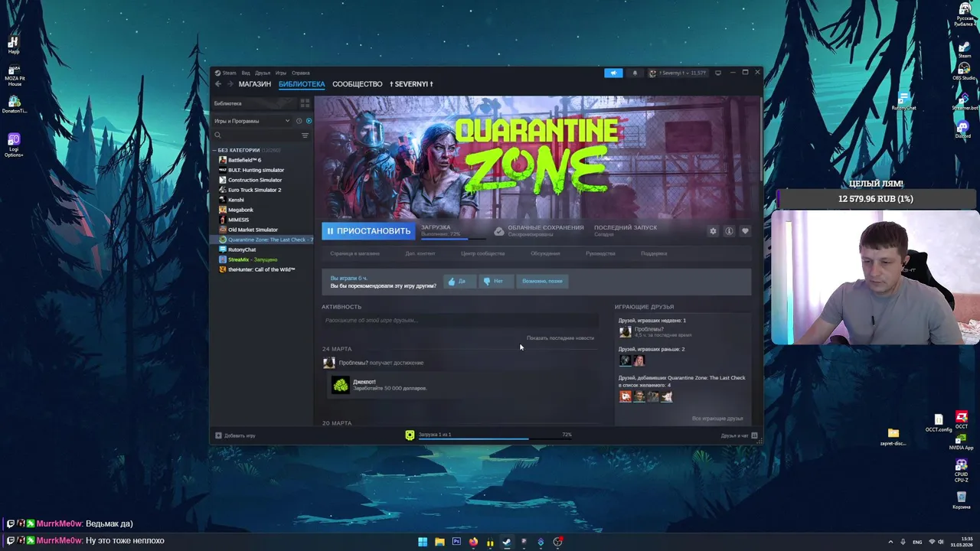Toggle library grid collections view icon
Screen dimensions: 980x551
pos(305,103)
